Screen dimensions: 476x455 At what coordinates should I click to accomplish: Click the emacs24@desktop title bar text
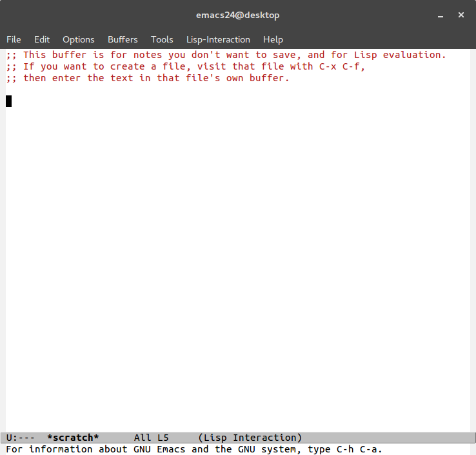pos(238,15)
